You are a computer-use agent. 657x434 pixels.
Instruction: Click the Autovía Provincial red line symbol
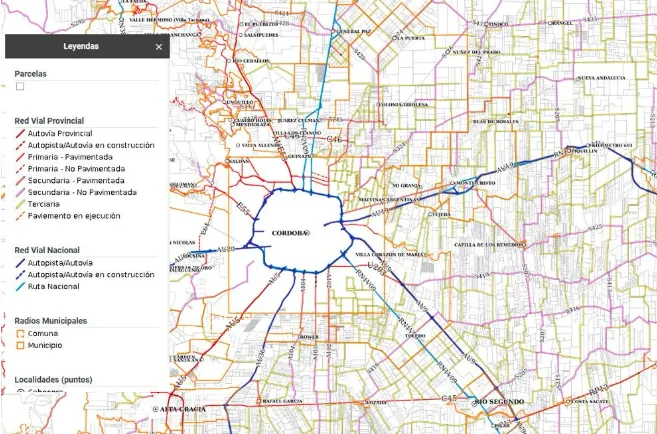20,133
